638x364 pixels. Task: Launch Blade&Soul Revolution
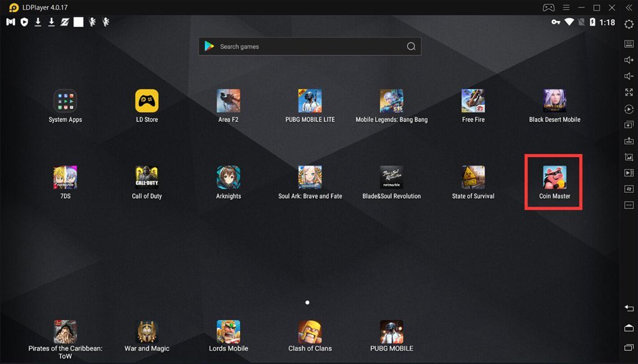[391, 177]
